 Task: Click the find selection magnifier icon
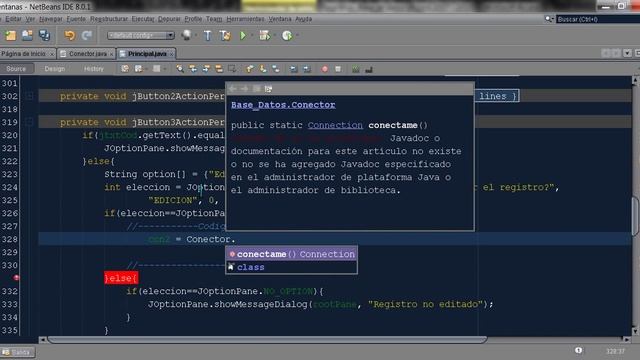click(180, 69)
